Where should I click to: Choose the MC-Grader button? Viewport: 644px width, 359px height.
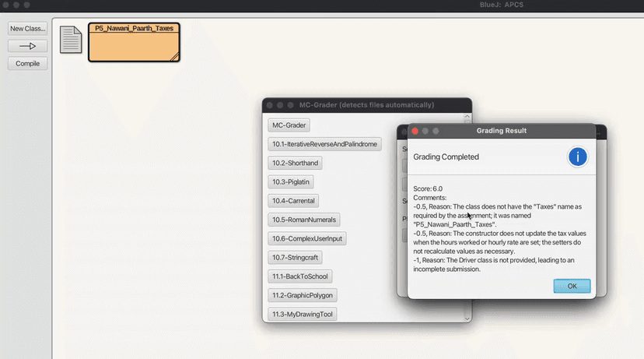click(289, 125)
